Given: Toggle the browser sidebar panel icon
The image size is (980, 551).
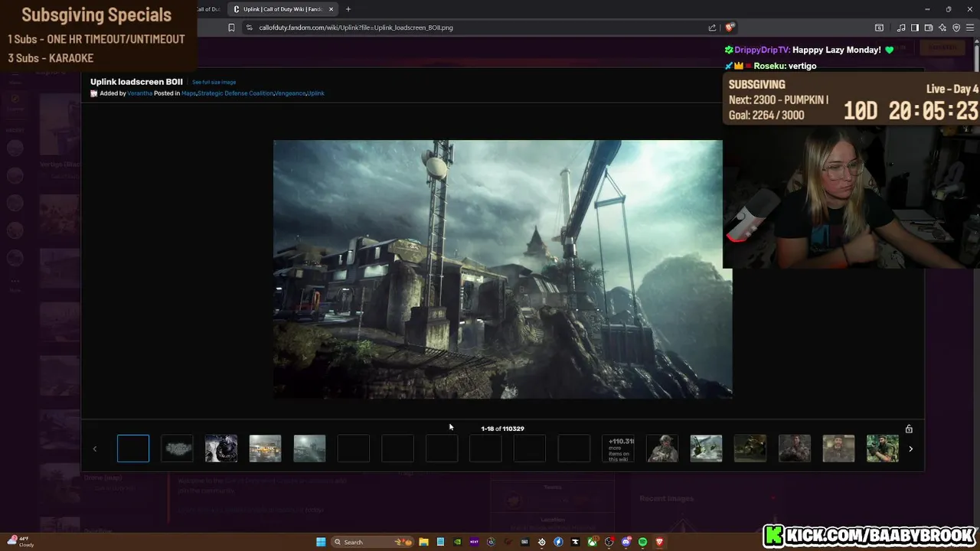Looking at the screenshot, I should coord(915,28).
